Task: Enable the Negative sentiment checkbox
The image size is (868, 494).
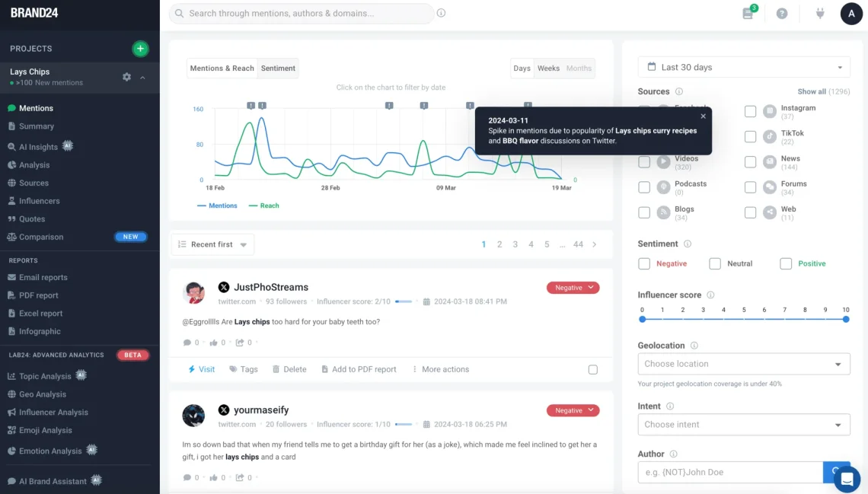Action: (644, 263)
